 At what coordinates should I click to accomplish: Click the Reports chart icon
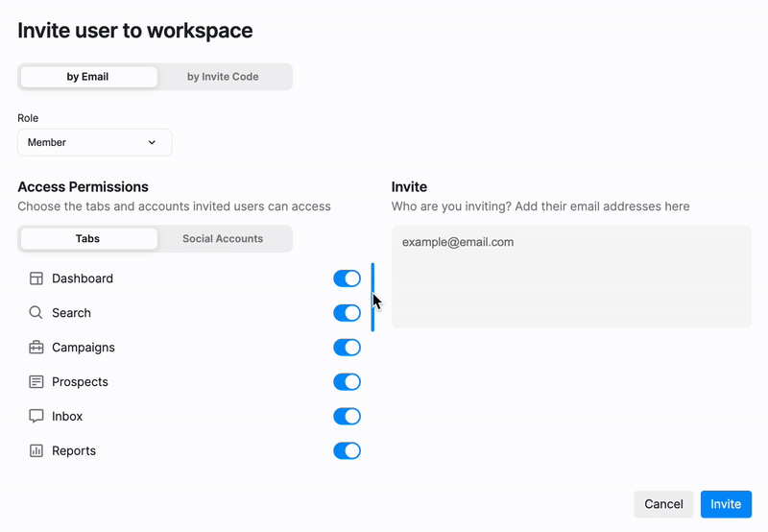click(x=36, y=451)
